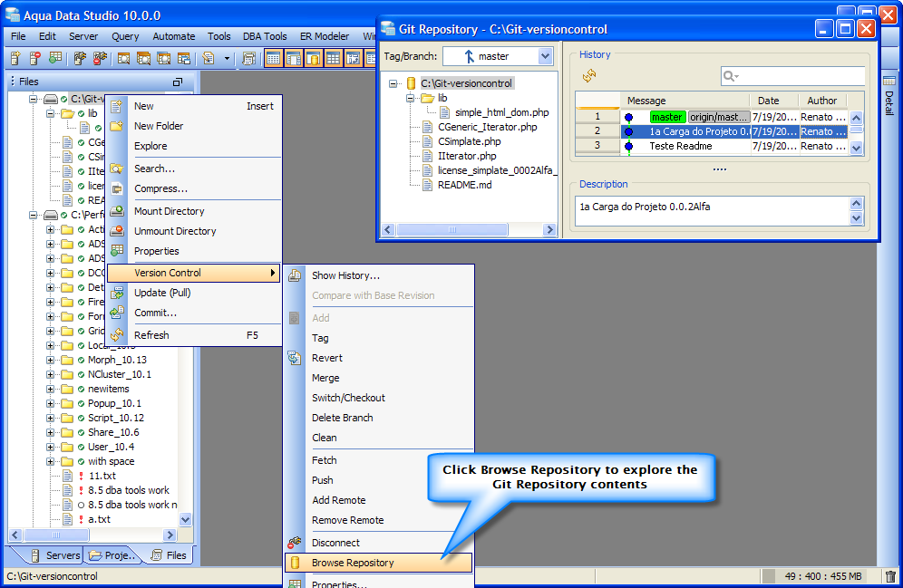Choose Explore in the context menu
The width and height of the screenshot is (903, 588).
195,146
